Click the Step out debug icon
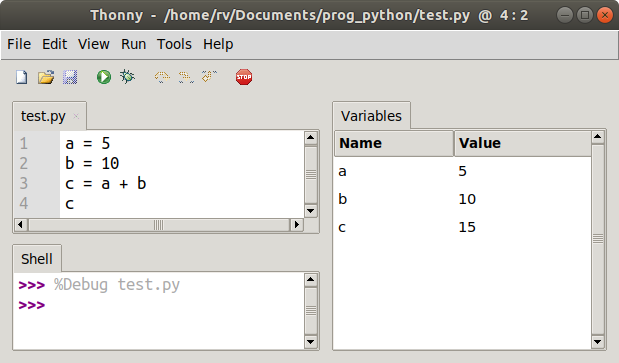The width and height of the screenshot is (619, 363). (209, 76)
